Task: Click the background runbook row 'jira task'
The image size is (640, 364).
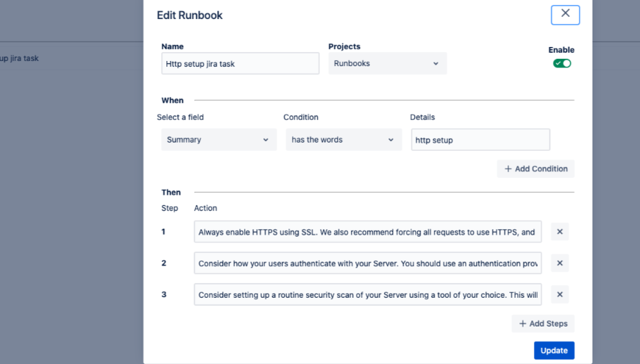Action: 21,58
